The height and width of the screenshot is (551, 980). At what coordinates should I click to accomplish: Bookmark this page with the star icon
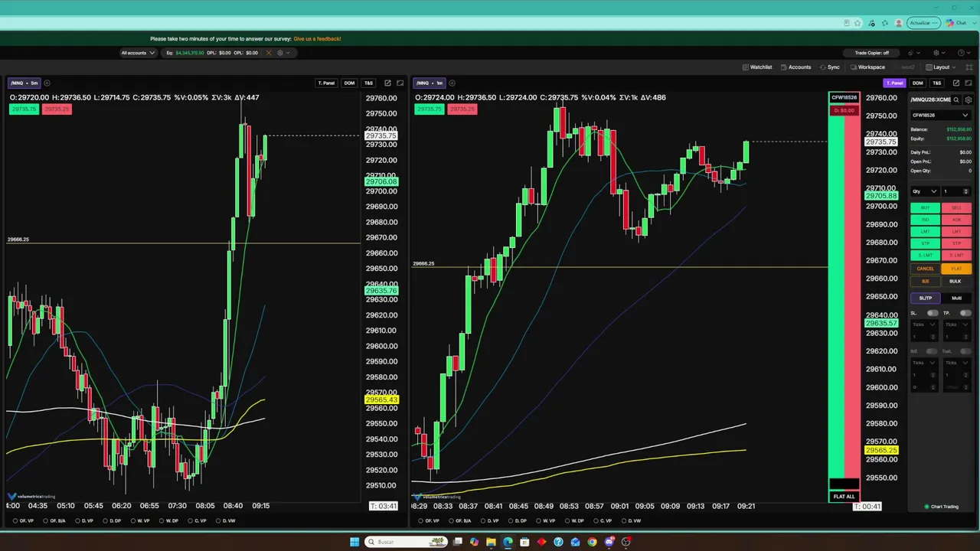[x=857, y=23]
